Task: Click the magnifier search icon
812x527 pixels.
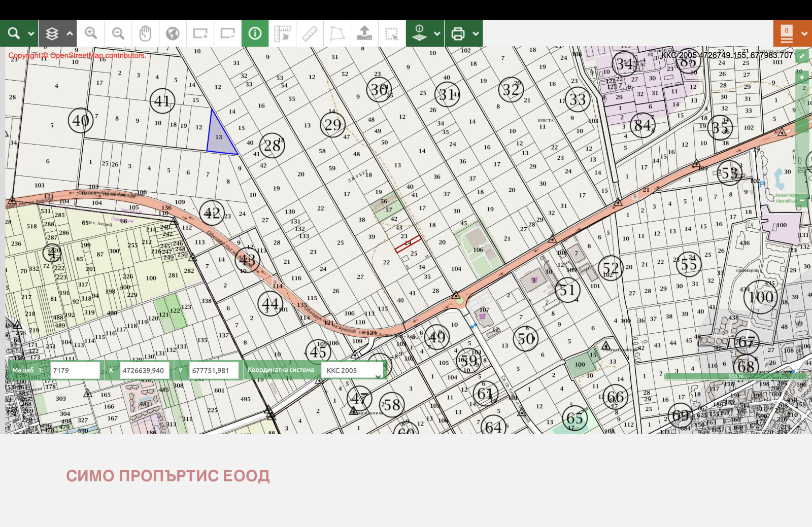Action: pos(14,33)
